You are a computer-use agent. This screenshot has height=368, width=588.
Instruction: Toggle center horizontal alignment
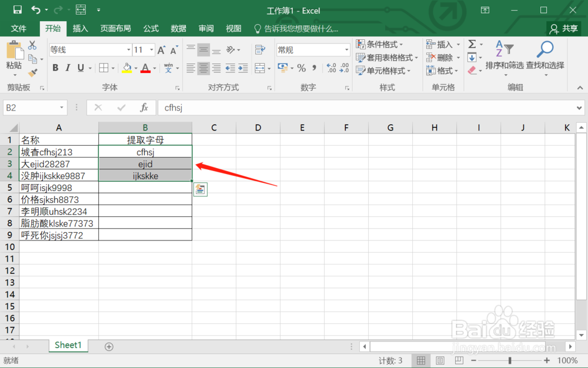203,68
